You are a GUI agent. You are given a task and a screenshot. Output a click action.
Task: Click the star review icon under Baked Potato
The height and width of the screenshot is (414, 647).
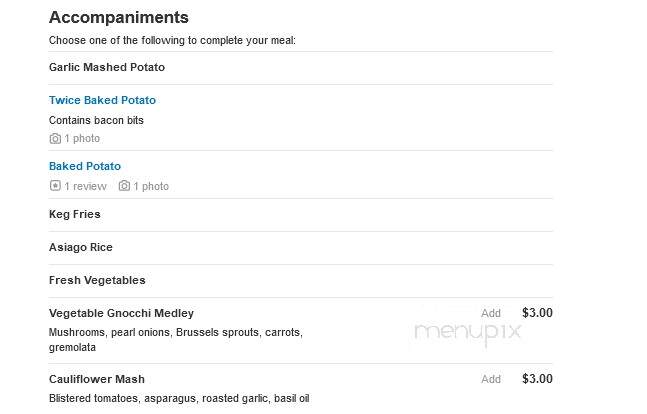pyautogui.click(x=55, y=186)
